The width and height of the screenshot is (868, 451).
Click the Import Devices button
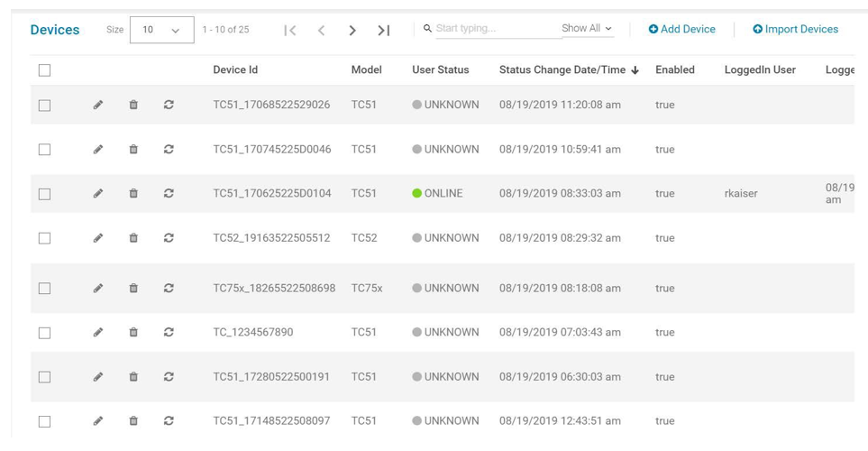(x=795, y=29)
